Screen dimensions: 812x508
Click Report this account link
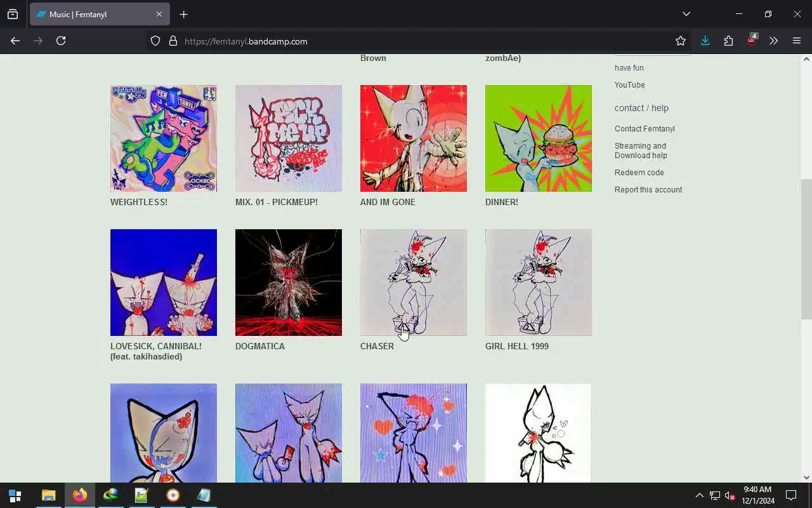(648, 190)
